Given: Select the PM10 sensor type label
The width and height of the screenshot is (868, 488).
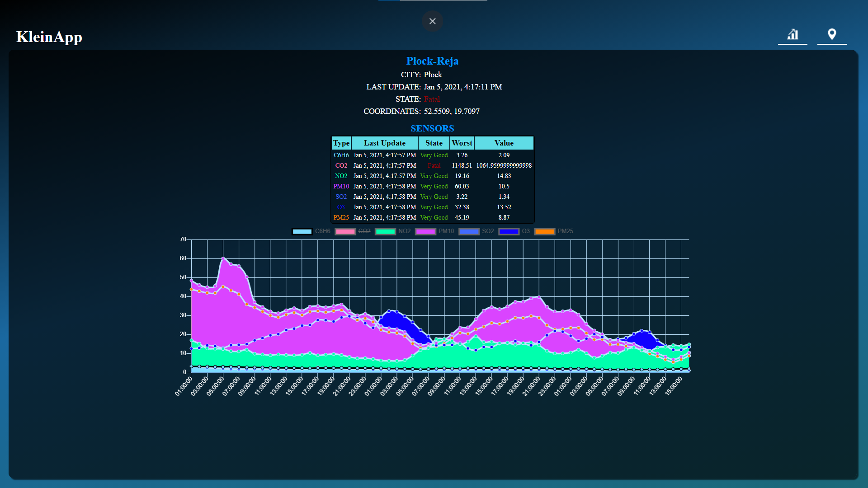Looking at the screenshot, I should [341, 187].
